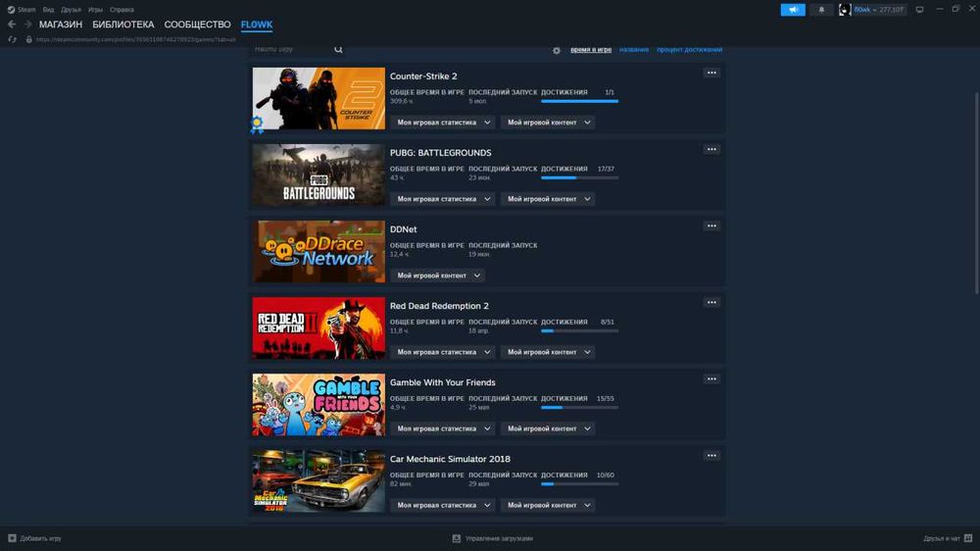980x551 pixels.
Task: Click the friends and chat icon
Action: click(968, 538)
